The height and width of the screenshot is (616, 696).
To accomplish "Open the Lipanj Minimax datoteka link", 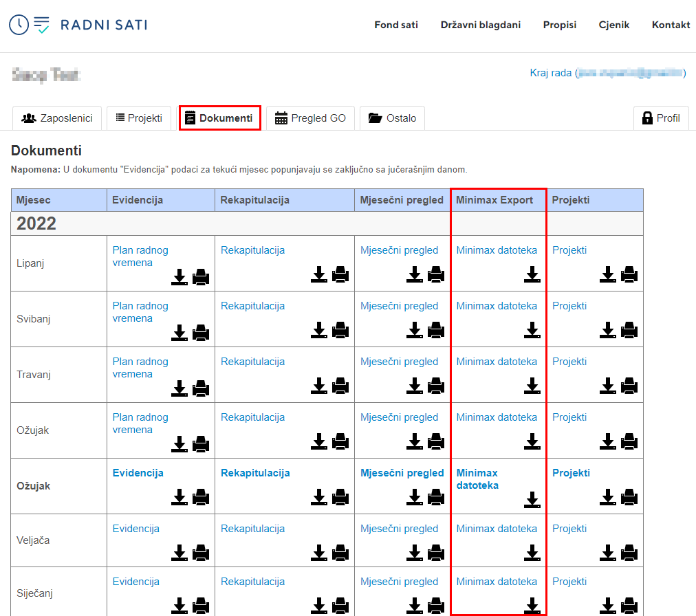I will tap(497, 250).
